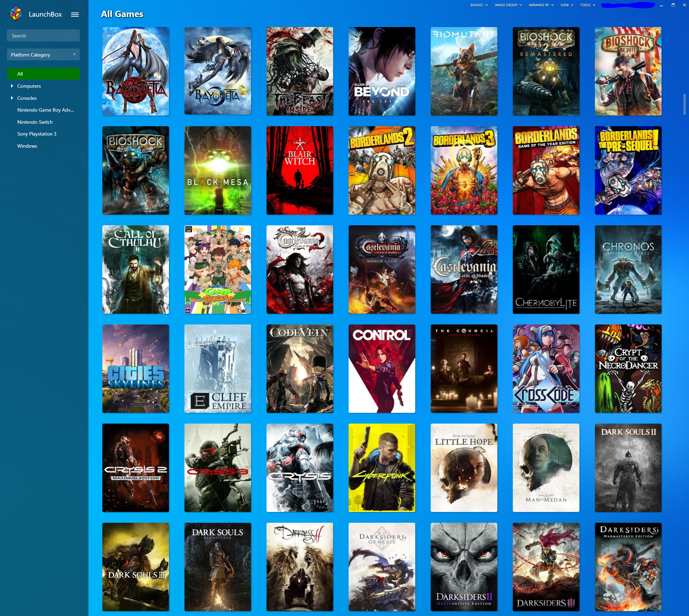This screenshot has width=689, height=616.
Task: Click the LaunchBox cube logo icon
Action: [x=16, y=14]
